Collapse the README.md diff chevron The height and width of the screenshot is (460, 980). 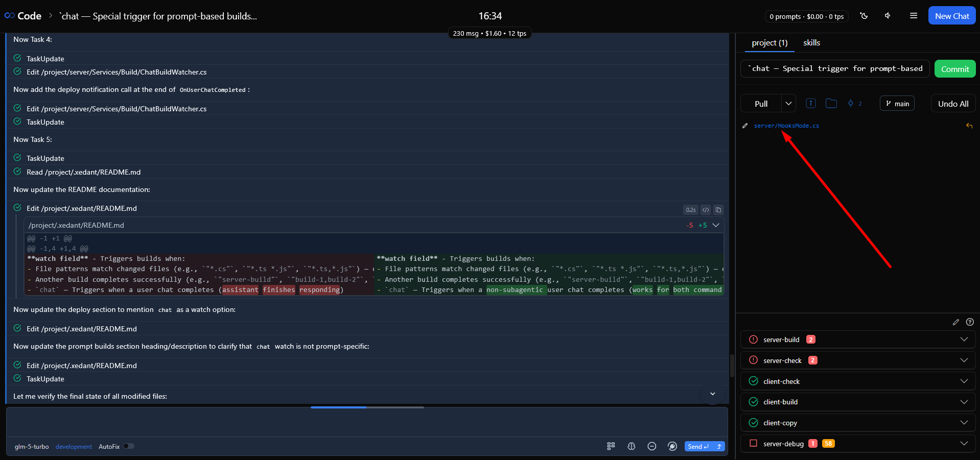(x=716, y=225)
